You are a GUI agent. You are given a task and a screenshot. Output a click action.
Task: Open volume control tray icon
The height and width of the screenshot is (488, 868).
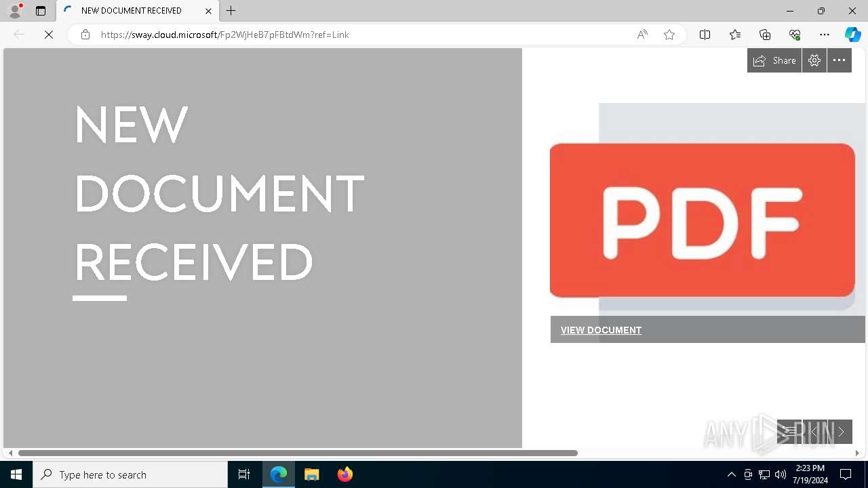pyautogui.click(x=781, y=474)
